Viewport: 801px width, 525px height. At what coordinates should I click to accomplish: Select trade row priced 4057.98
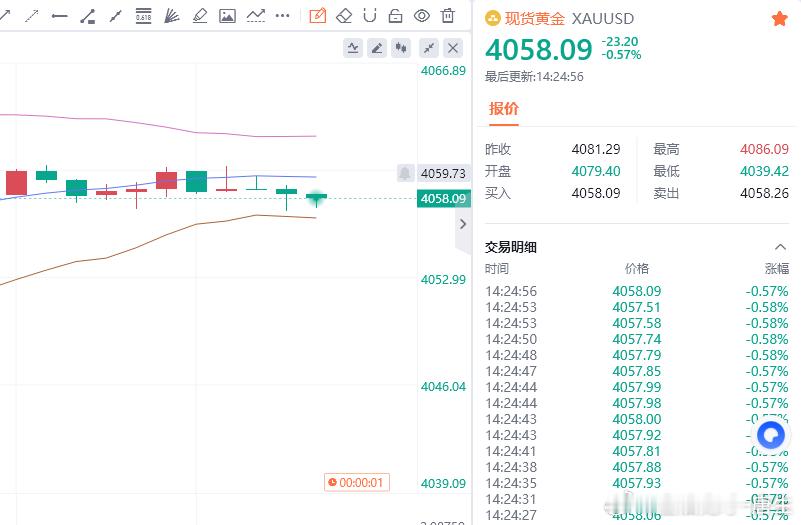click(637, 403)
